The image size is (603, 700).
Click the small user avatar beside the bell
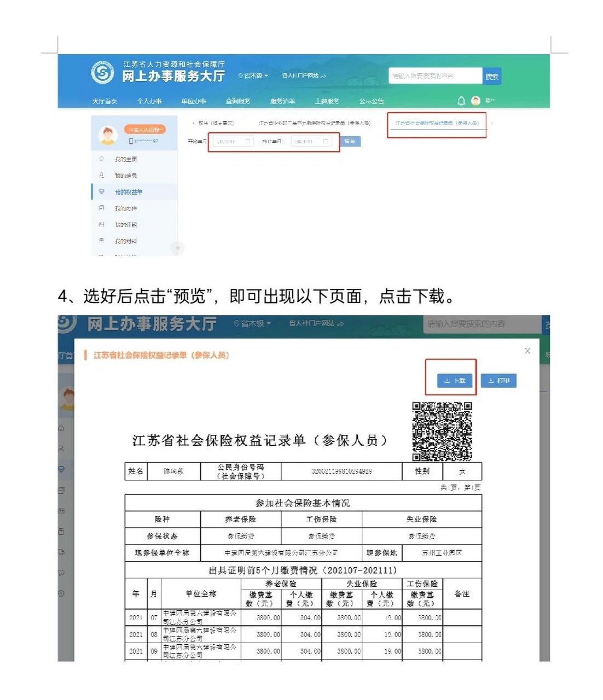click(476, 101)
